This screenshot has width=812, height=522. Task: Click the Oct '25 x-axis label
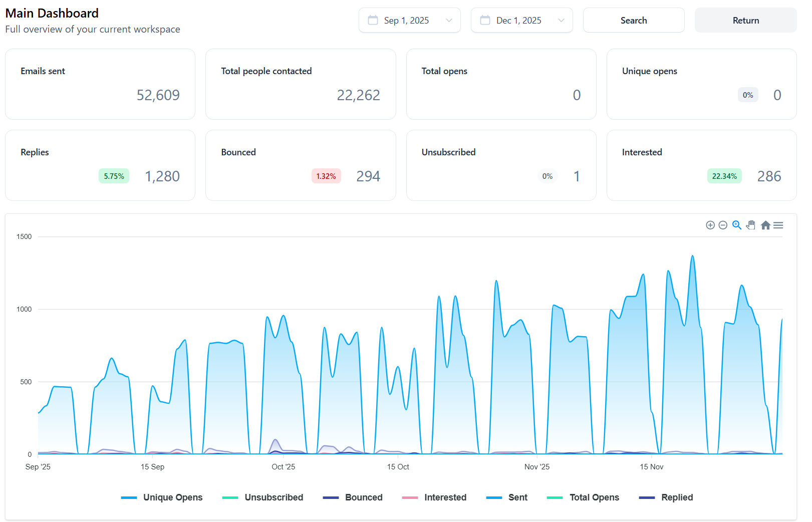tap(283, 467)
